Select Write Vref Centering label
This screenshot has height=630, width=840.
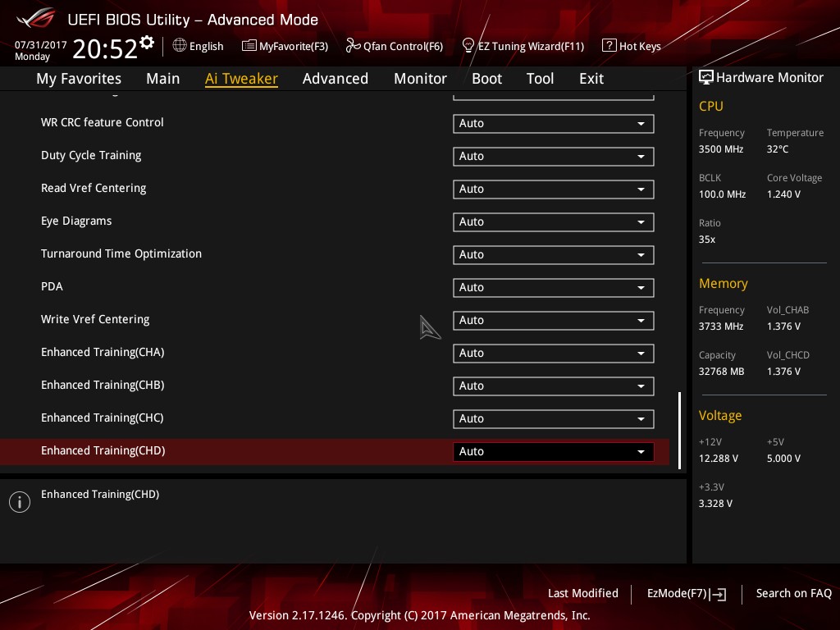click(x=95, y=319)
